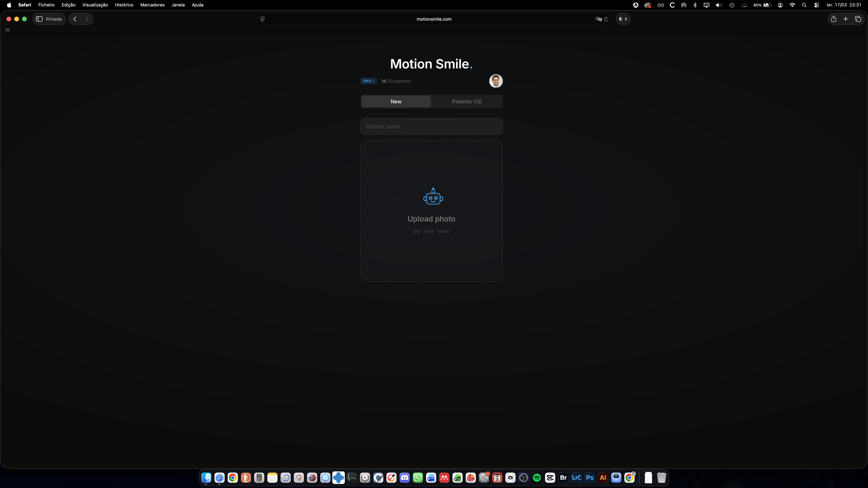Open Spotify from the Dock
868x488 pixels.
coord(537,477)
